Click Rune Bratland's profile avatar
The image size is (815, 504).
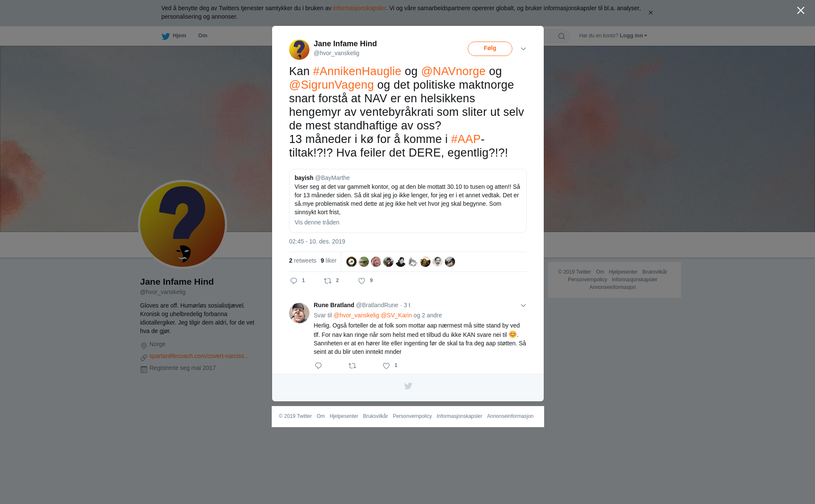click(x=299, y=313)
